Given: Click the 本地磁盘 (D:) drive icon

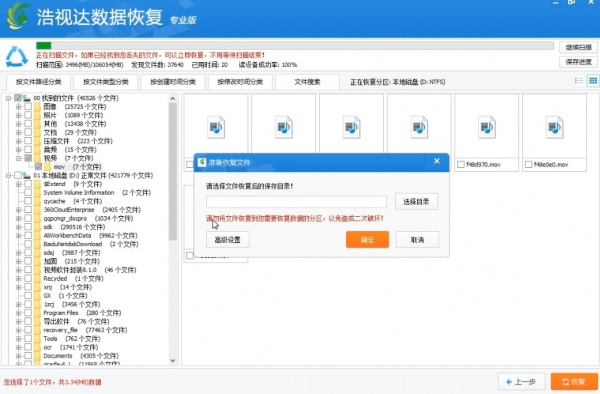Looking at the screenshot, I should (x=27, y=176).
